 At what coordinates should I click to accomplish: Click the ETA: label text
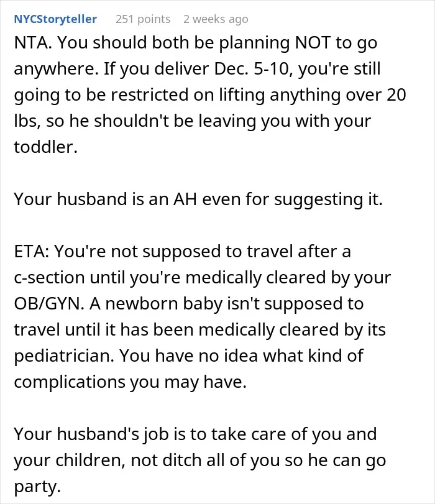[x=32, y=252]
